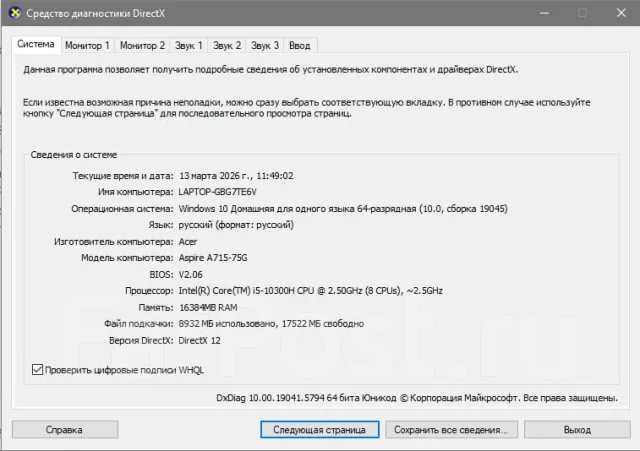
Task: Open the Звук 3 tab
Action: [x=264, y=45]
